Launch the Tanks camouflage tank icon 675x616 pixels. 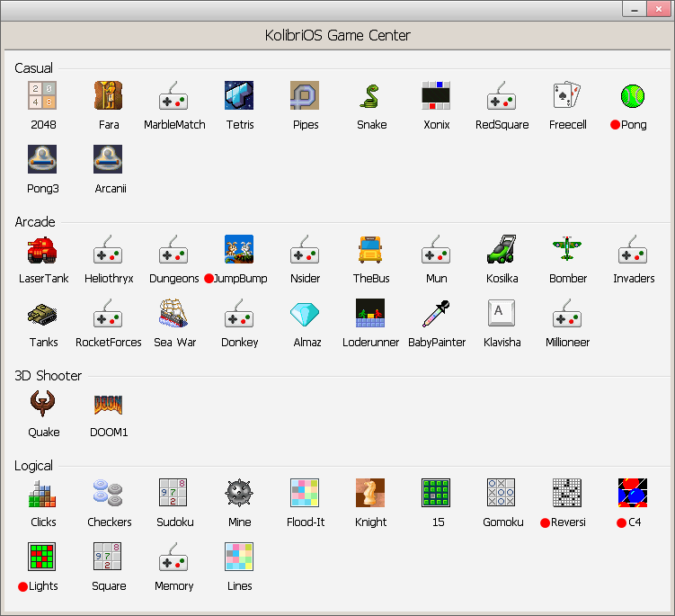[x=42, y=313]
